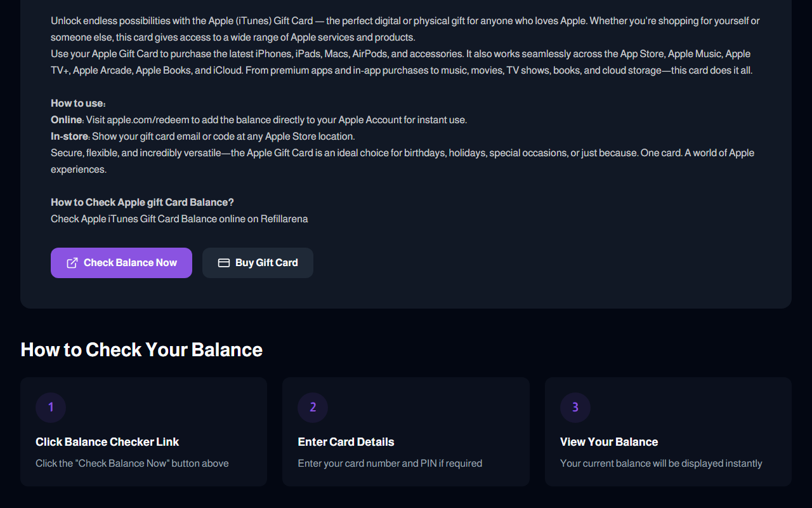This screenshot has height=508, width=812.
Task: Click "Enter your card number and PIN if required"
Action: [x=390, y=464]
